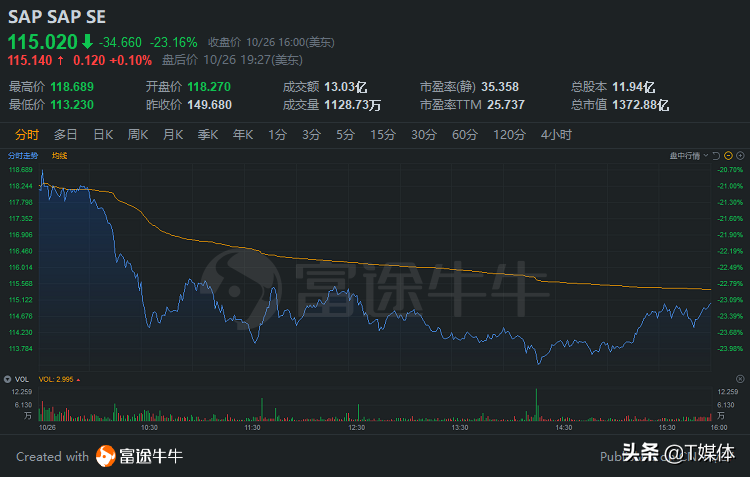Viewport: 750px width, 477px height.
Task: Click the 最低价 value 113.230
Action: tap(72, 104)
